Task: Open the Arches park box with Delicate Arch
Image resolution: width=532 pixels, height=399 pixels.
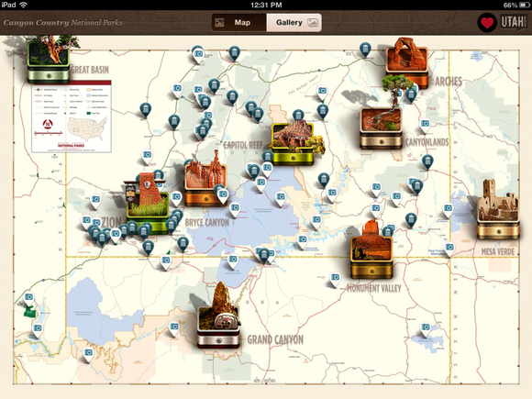Action: tap(407, 63)
